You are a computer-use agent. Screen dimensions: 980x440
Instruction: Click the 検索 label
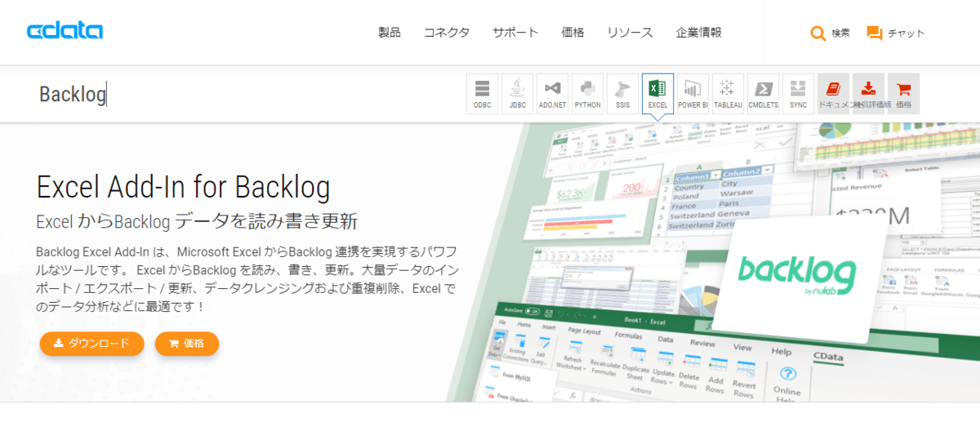point(840,33)
